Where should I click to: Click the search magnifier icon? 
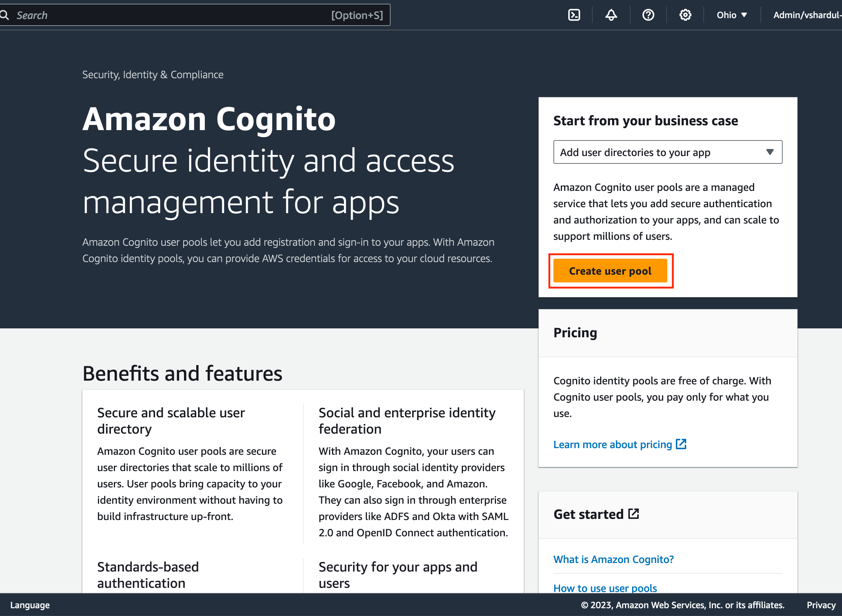[5, 15]
